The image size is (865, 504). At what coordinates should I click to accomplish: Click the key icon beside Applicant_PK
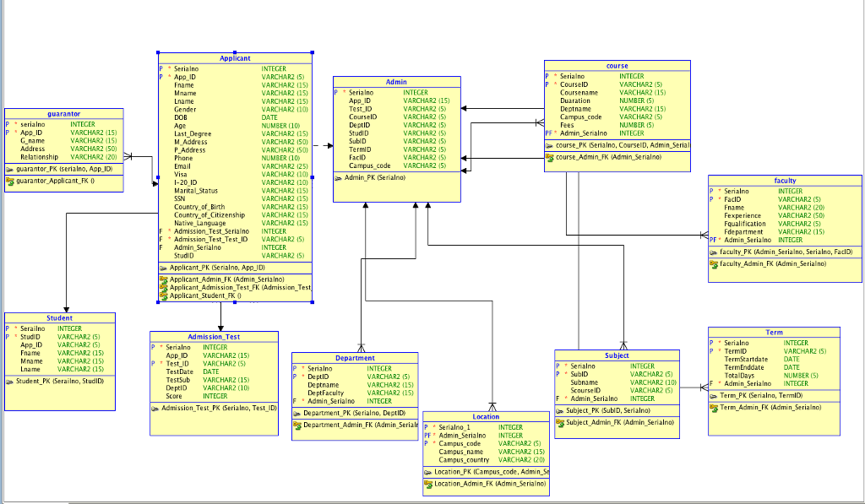tap(162, 268)
